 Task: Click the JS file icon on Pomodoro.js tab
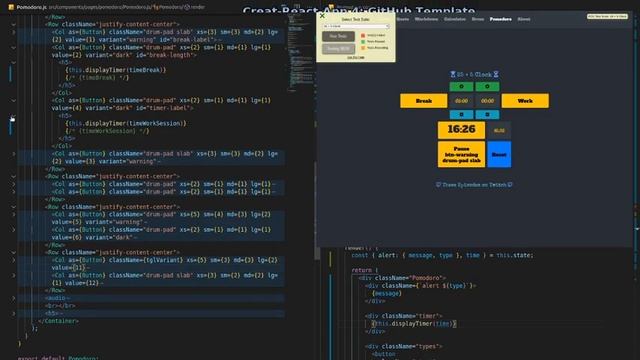coord(11,7)
